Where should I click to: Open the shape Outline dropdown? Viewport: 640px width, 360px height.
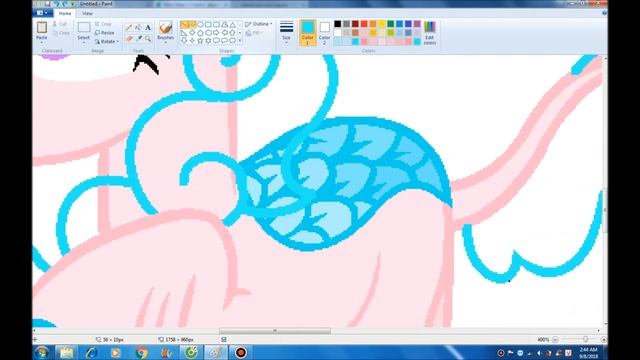coord(258,24)
